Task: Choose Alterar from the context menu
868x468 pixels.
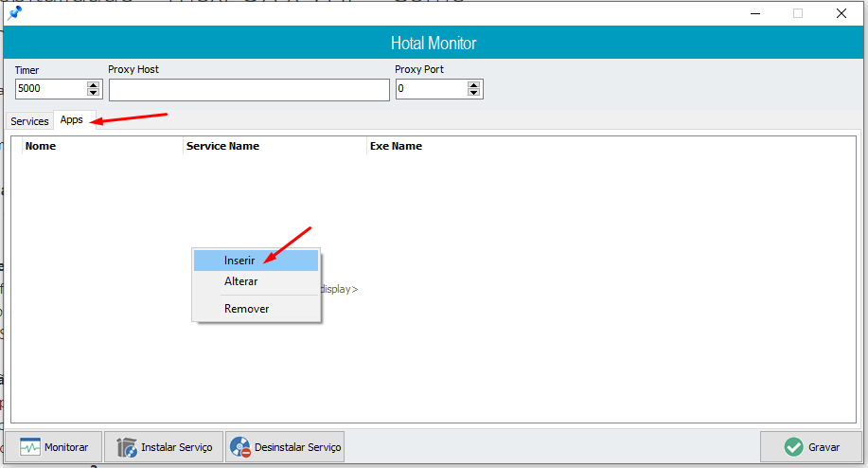Action: tap(256, 281)
